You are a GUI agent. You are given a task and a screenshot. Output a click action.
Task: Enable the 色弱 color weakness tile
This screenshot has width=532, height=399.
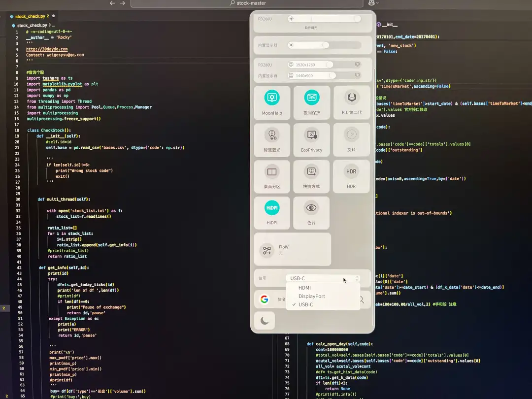[x=311, y=213]
